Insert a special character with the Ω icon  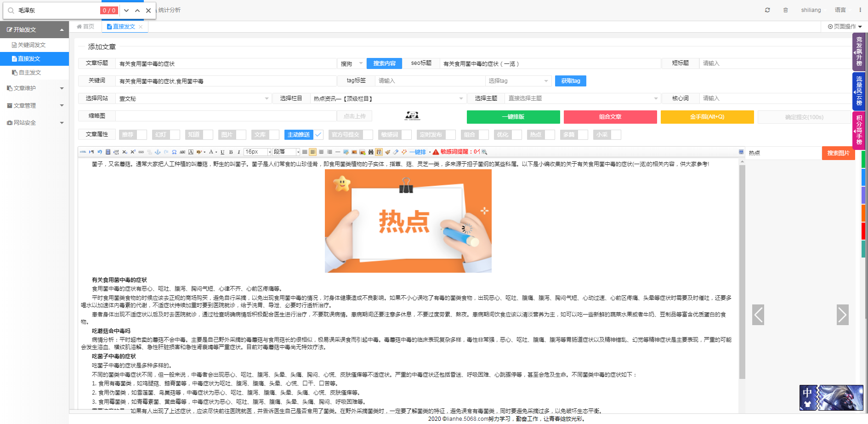pyautogui.click(x=174, y=152)
